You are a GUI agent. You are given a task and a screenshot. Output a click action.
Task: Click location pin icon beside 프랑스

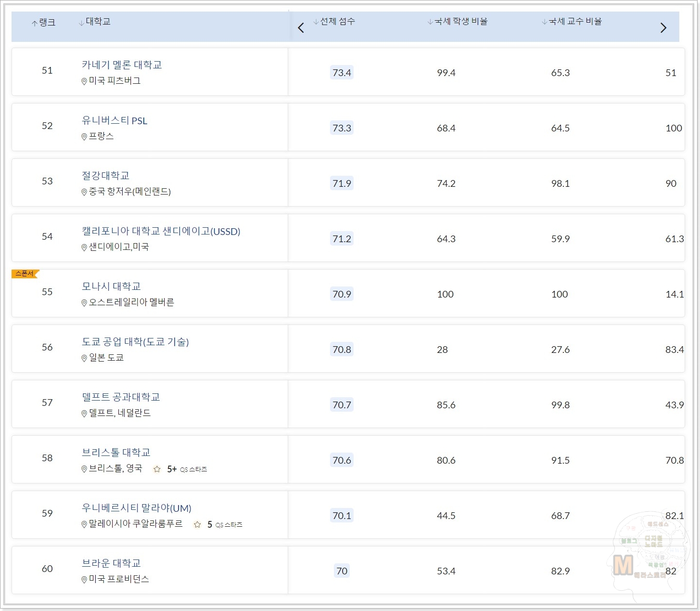pos(84,137)
